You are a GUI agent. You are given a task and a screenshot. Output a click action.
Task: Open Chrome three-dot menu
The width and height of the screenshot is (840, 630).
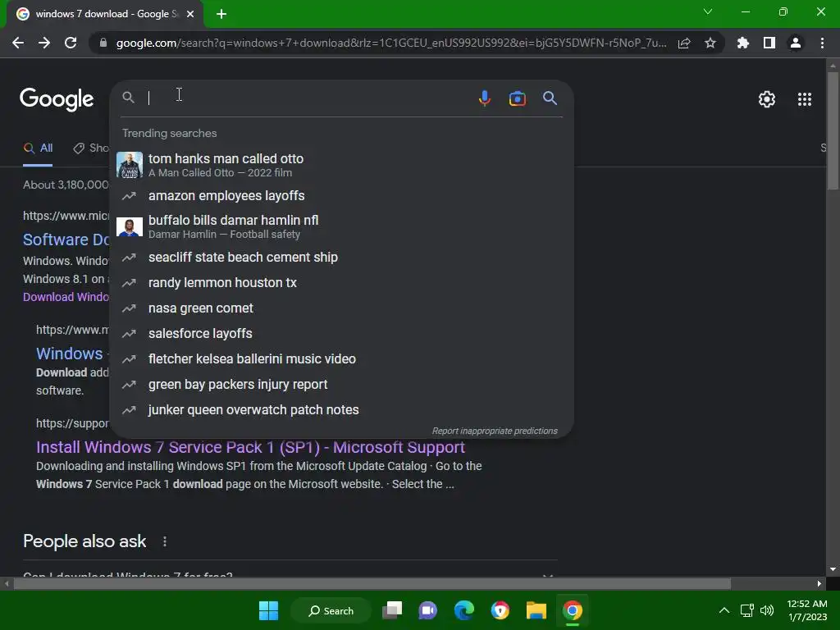tap(822, 43)
